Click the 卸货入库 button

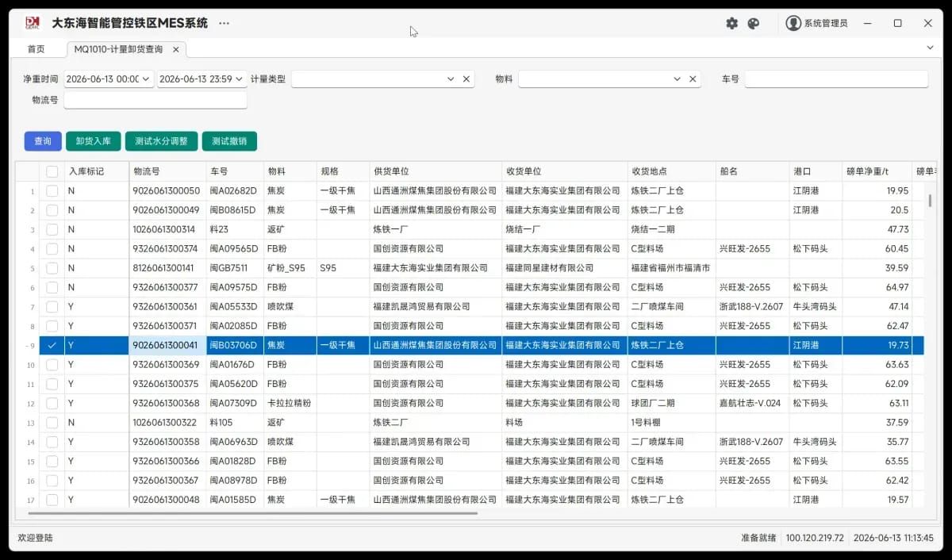tap(93, 141)
